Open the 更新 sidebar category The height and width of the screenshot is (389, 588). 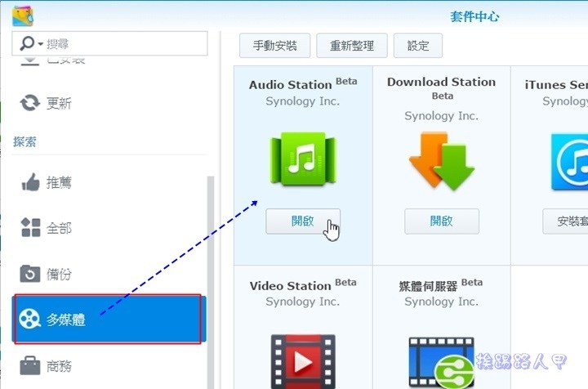[x=109, y=103]
